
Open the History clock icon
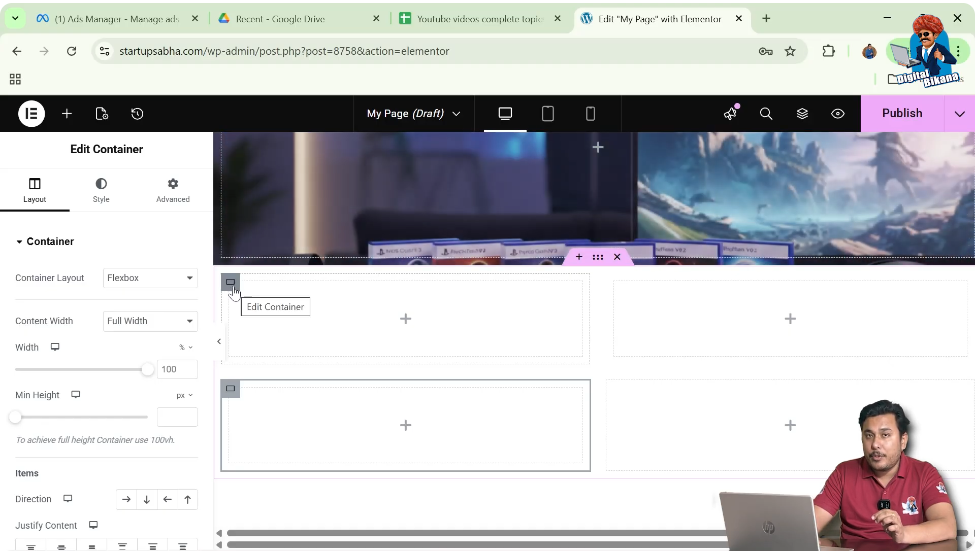tap(137, 114)
